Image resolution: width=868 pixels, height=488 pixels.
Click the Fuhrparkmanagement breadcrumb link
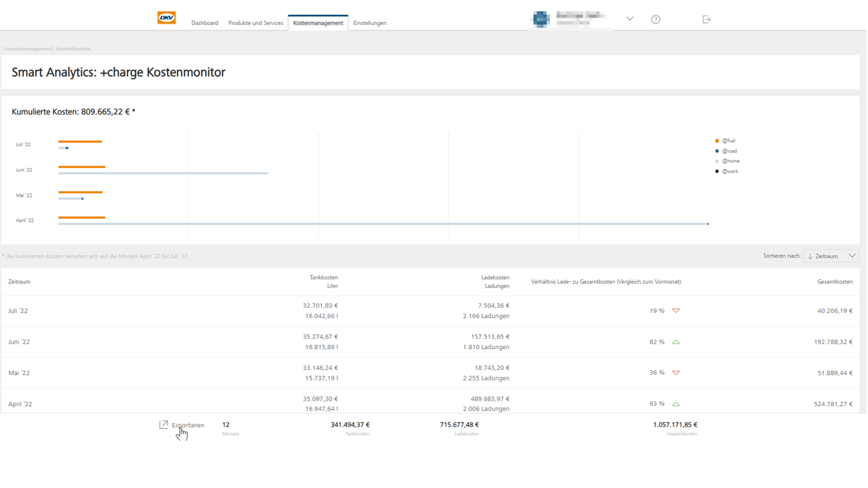(27, 49)
